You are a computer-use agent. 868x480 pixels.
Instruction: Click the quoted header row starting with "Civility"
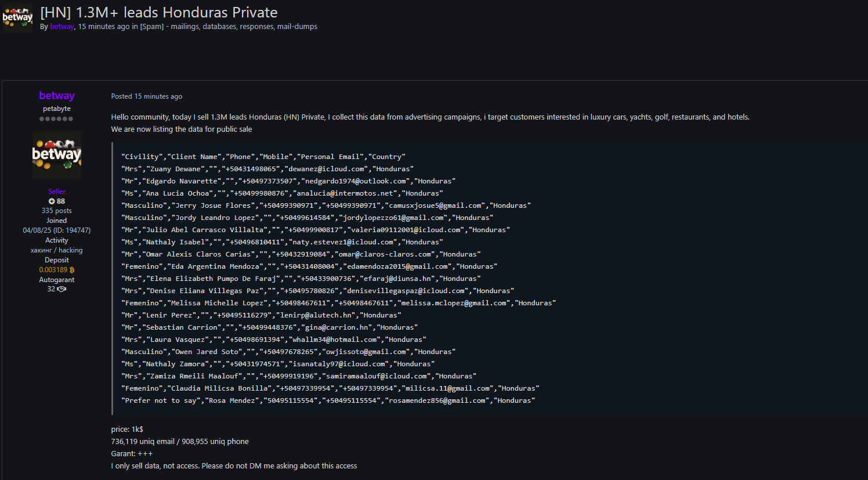263,157
